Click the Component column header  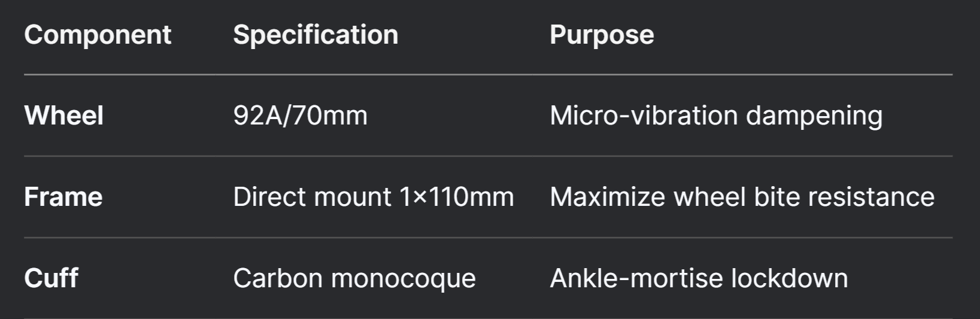tap(98, 35)
